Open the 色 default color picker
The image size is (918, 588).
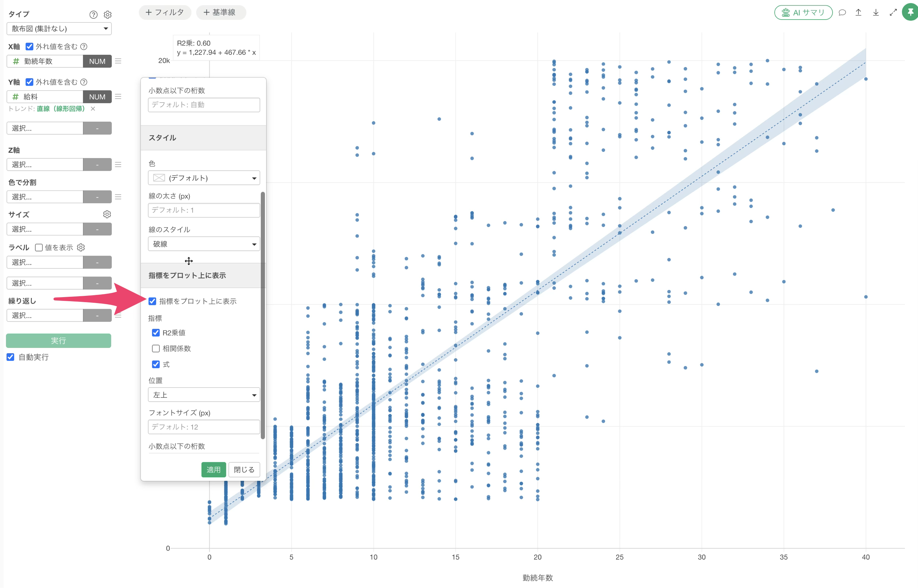[x=204, y=178]
